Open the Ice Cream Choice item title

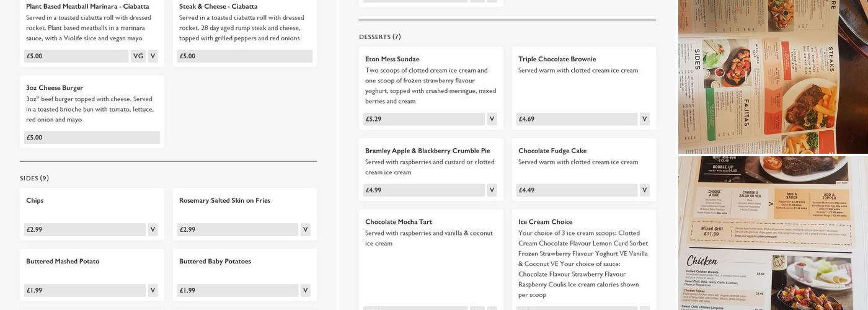(x=545, y=222)
